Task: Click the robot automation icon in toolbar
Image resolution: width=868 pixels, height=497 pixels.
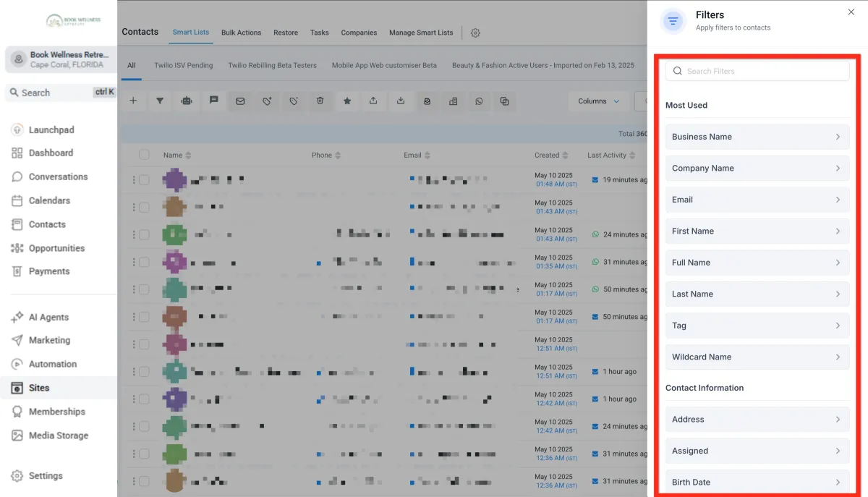Action: click(187, 101)
